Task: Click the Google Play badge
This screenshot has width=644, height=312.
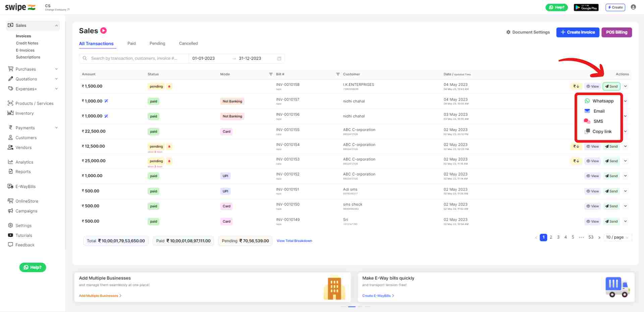Action: pos(586,7)
